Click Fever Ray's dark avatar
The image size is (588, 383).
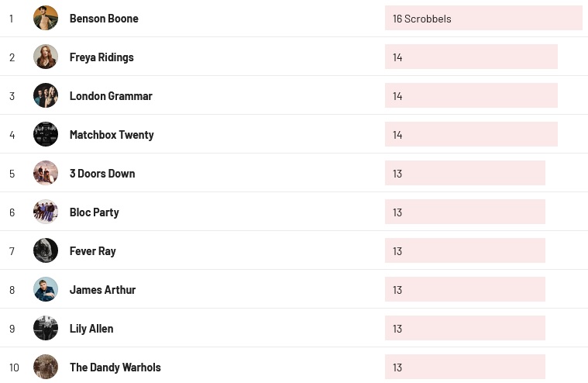pos(46,250)
